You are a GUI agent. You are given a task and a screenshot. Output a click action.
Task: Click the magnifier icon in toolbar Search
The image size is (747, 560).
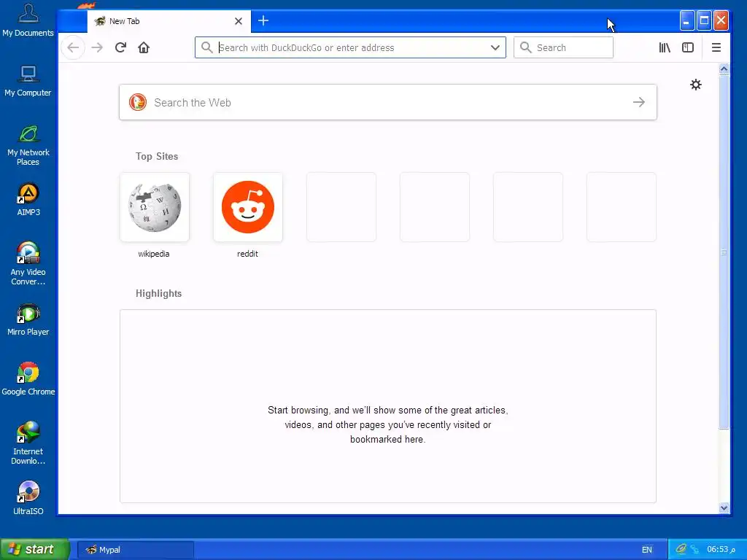click(x=525, y=47)
